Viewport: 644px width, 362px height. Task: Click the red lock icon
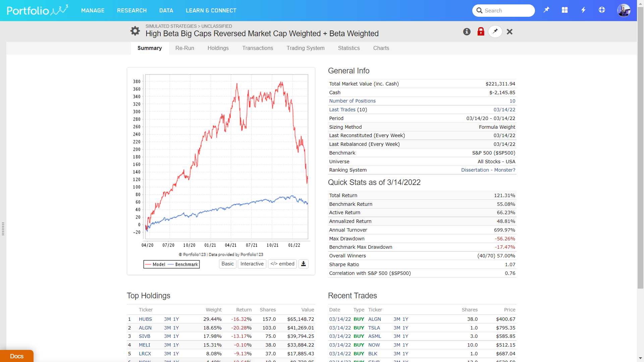tap(481, 32)
